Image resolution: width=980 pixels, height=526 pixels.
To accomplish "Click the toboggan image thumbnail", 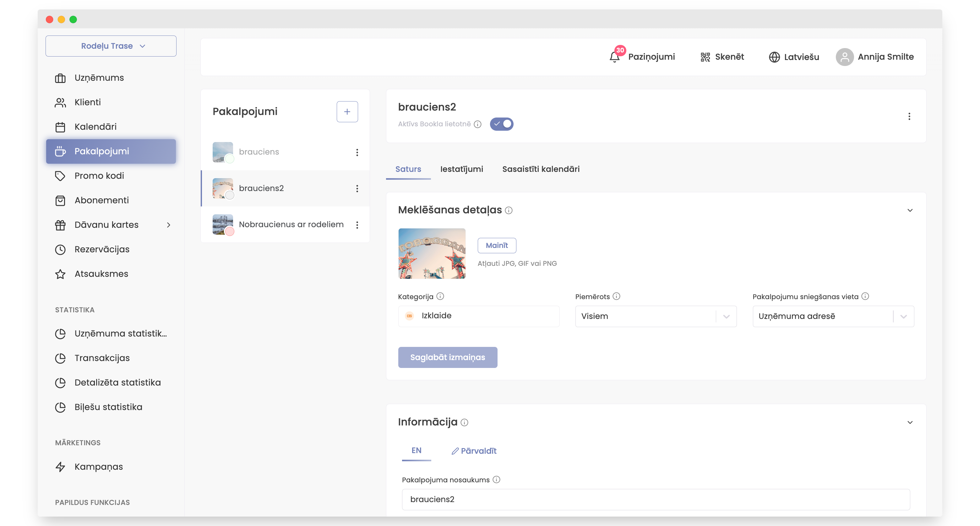I will pyautogui.click(x=432, y=253).
